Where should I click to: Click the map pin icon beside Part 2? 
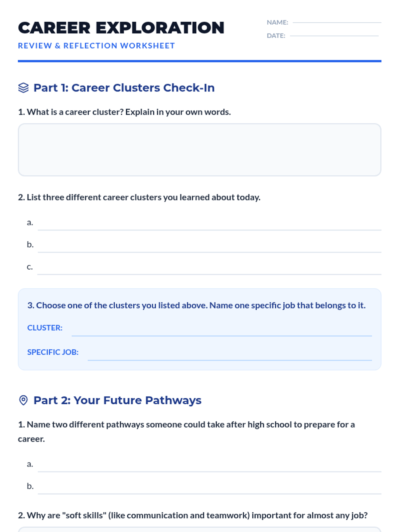click(23, 400)
